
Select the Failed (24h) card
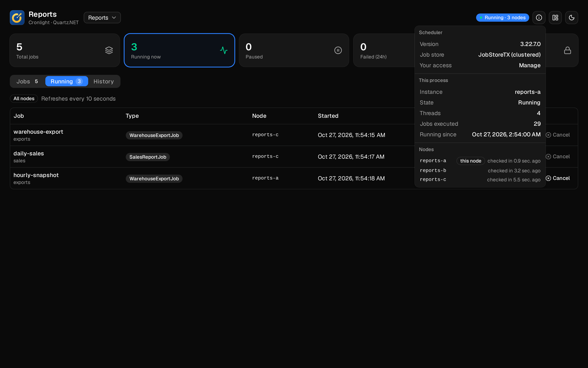[x=384, y=50]
